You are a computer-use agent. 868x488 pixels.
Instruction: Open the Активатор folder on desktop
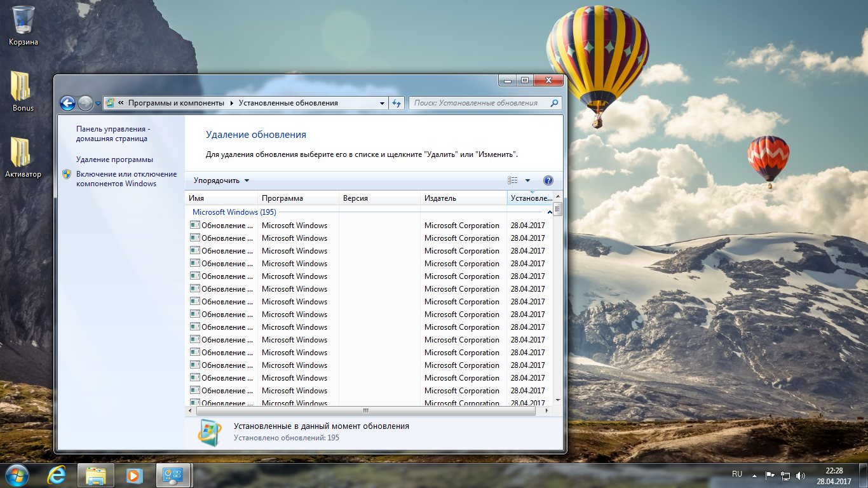tap(23, 158)
